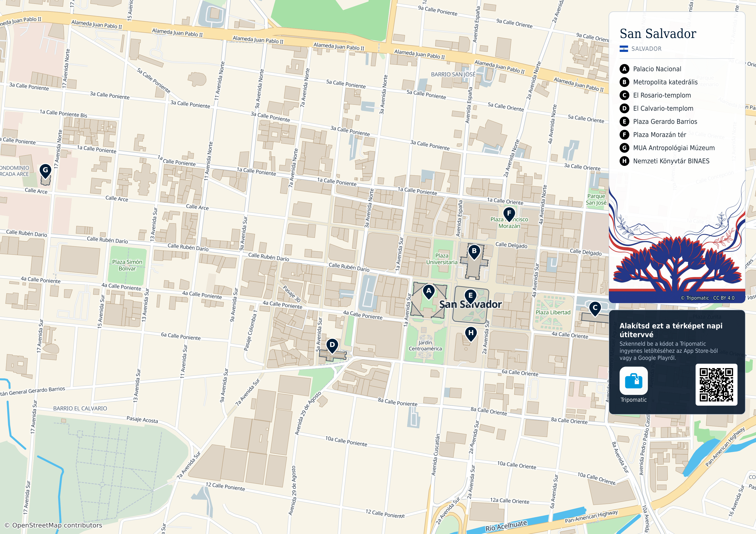Viewport: 756px width, 534px height.
Task: Select 'MUA Antropológiai Múzeum' legend entry
Action: pyautogui.click(x=674, y=148)
